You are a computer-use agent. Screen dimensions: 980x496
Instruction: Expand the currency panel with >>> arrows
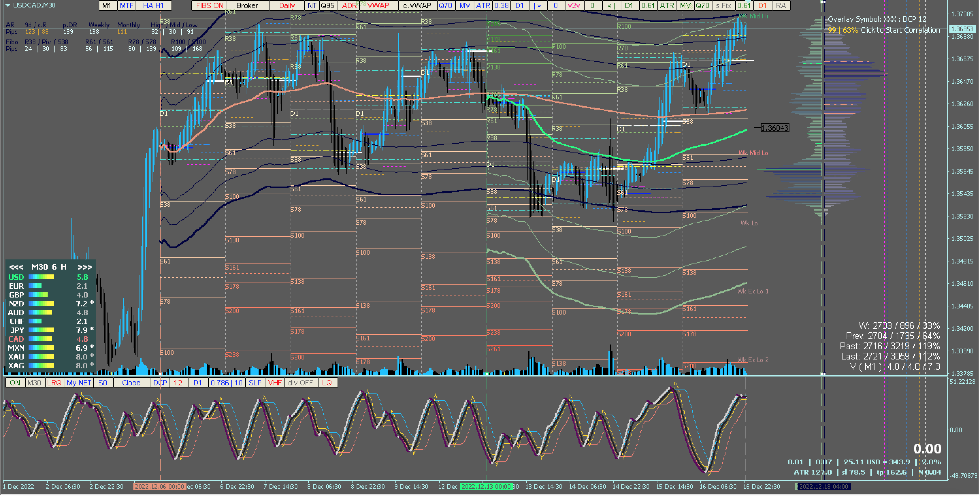click(x=84, y=267)
